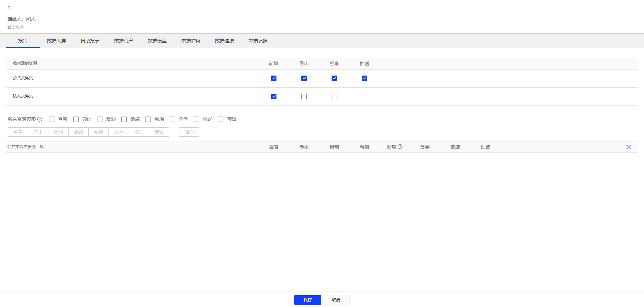The image size is (644, 307).
Task: Click the blue 保存 button
Action: 307,300
